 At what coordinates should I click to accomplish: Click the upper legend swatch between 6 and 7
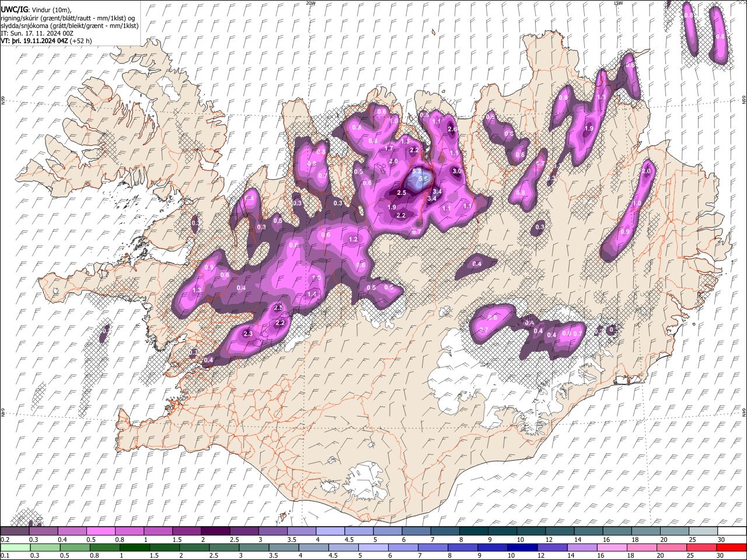416,531
